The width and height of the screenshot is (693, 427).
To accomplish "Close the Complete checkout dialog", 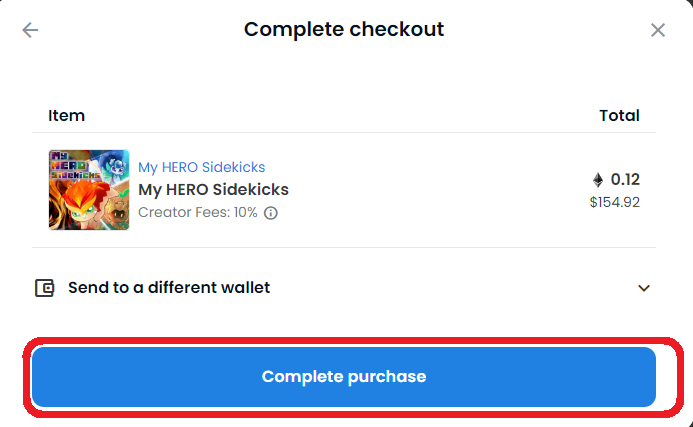I will (658, 30).
